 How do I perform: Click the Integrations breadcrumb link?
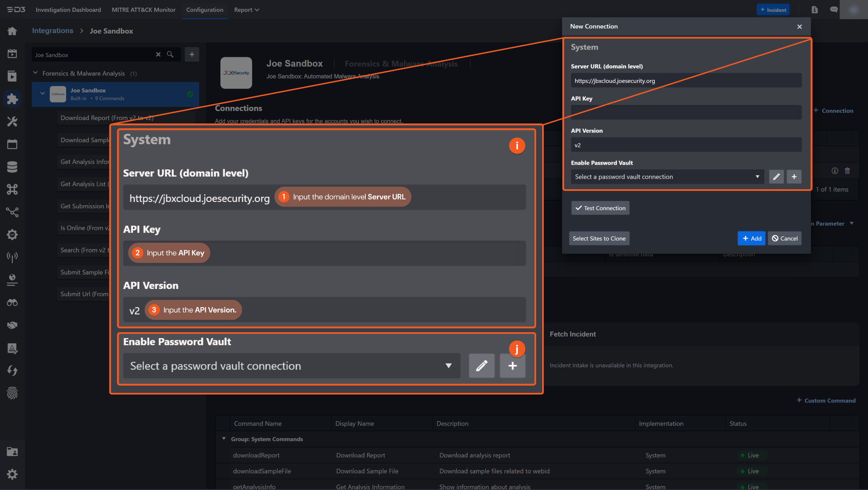point(53,31)
